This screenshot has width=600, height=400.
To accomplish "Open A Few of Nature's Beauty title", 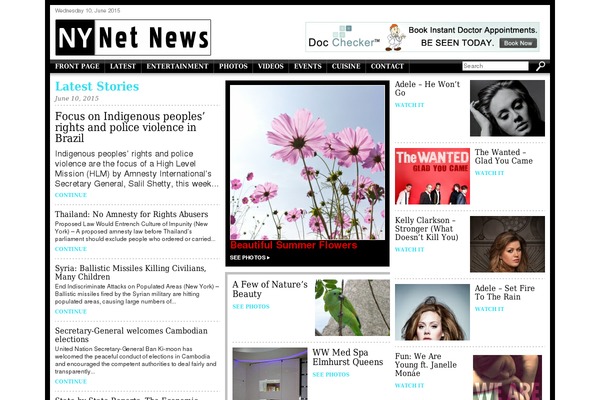I will tap(270, 289).
